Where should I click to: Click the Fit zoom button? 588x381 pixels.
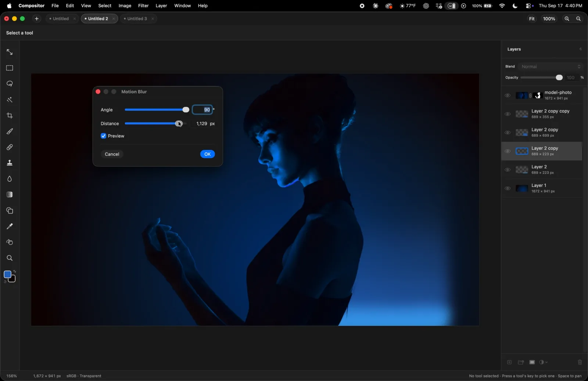click(x=532, y=19)
